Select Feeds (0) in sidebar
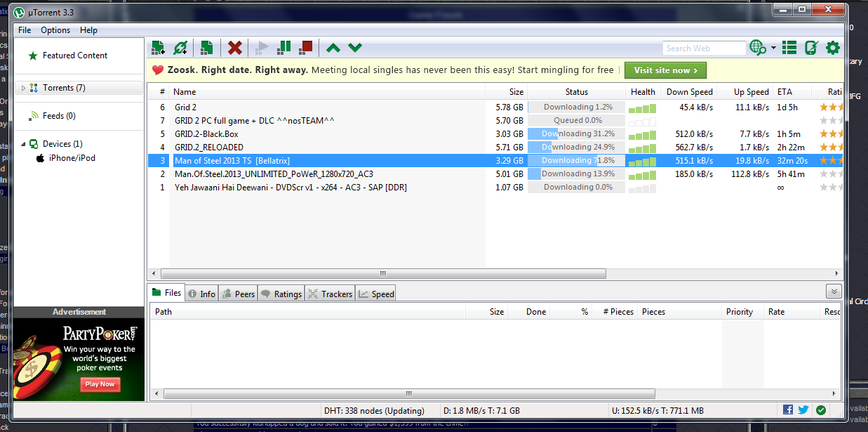The width and height of the screenshot is (868, 432). [x=59, y=116]
